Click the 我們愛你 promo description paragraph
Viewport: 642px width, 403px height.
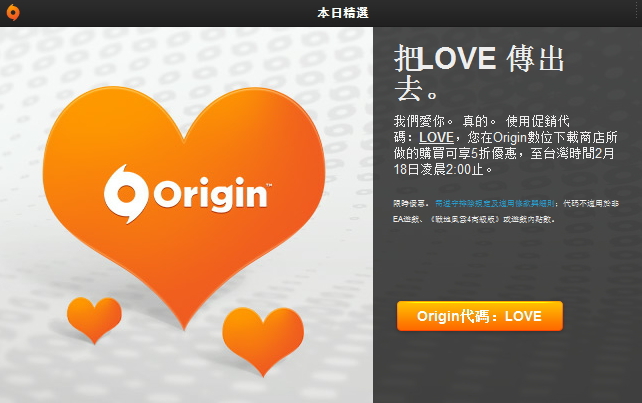[x=505, y=145]
